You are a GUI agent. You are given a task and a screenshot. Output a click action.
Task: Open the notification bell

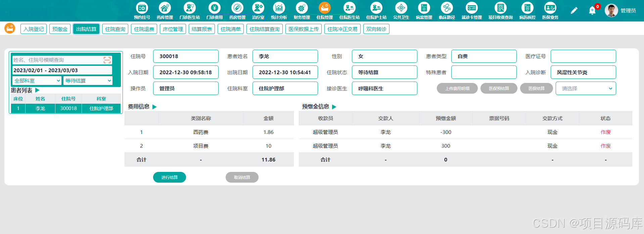(x=592, y=10)
